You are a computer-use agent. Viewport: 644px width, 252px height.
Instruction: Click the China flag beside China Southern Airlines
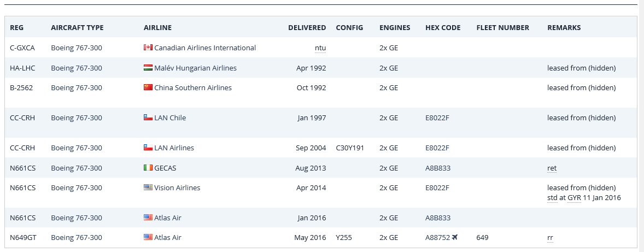tap(148, 87)
